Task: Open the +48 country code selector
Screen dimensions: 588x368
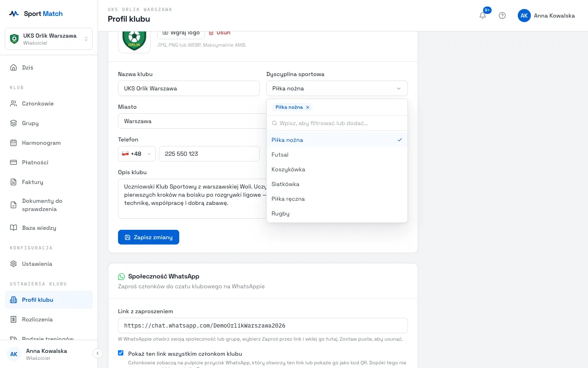Action: [137, 154]
